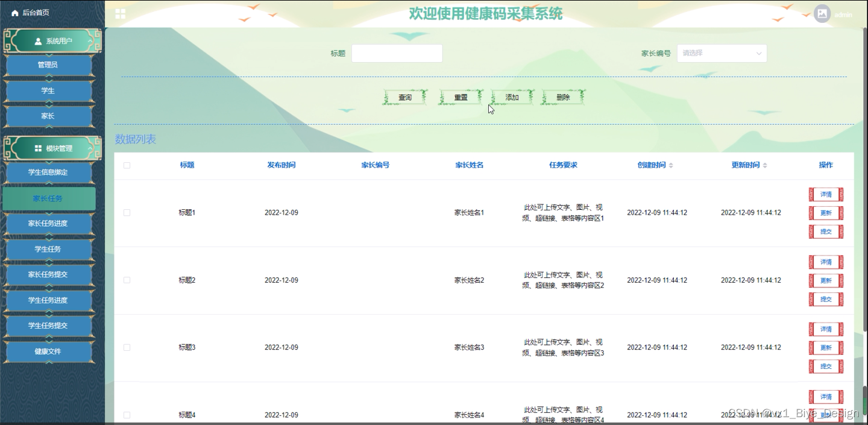Click the cell 家长姓名1
This screenshot has height=425, width=868.
[470, 213]
